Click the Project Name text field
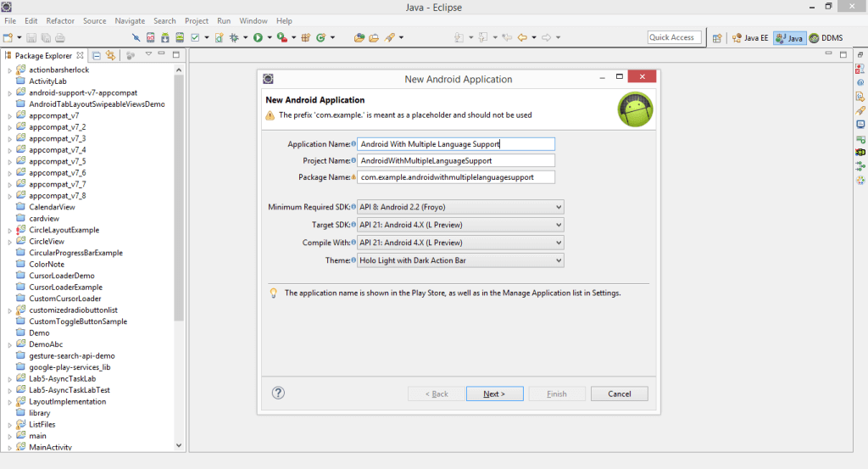Viewport: 868px width, 469px height. coord(455,160)
